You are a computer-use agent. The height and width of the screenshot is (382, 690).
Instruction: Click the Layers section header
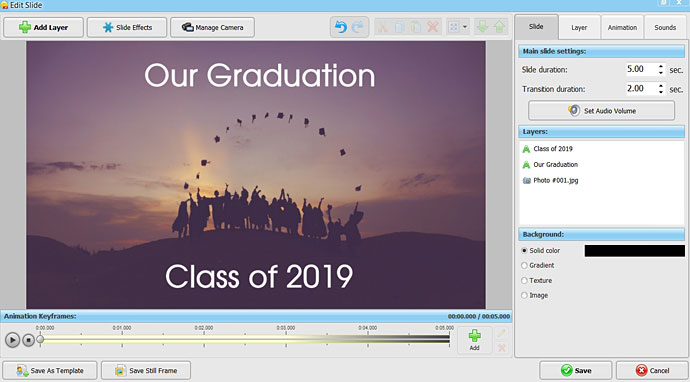601,132
